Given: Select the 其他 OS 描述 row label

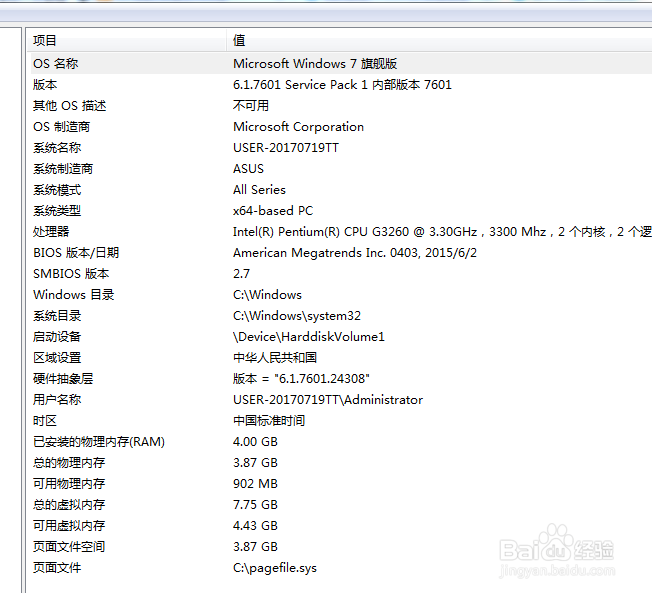Looking at the screenshot, I should pyautogui.click(x=69, y=106).
